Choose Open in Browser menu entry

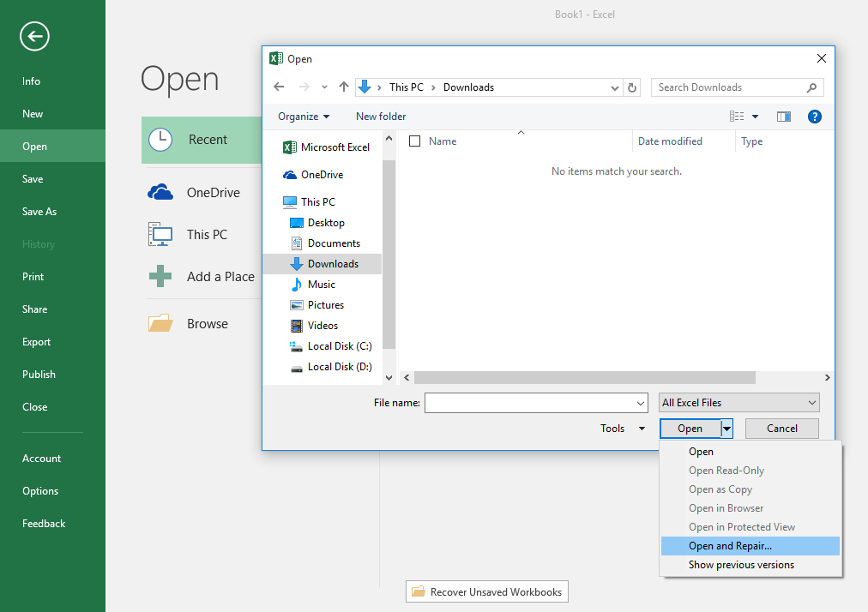[x=750, y=508]
